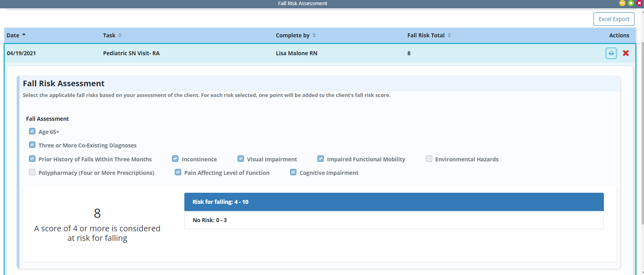This screenshot has width=644, height=275.
Task: Toggle Three or More Co-Existing Diagnoses
Action: coord(32,145)
